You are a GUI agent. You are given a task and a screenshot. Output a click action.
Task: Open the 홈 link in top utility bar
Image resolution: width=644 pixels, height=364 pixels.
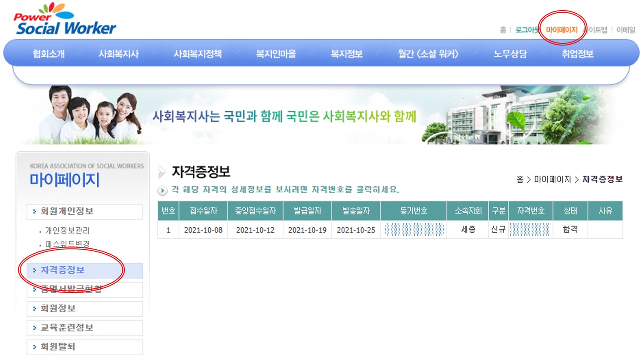coord(503,30)
